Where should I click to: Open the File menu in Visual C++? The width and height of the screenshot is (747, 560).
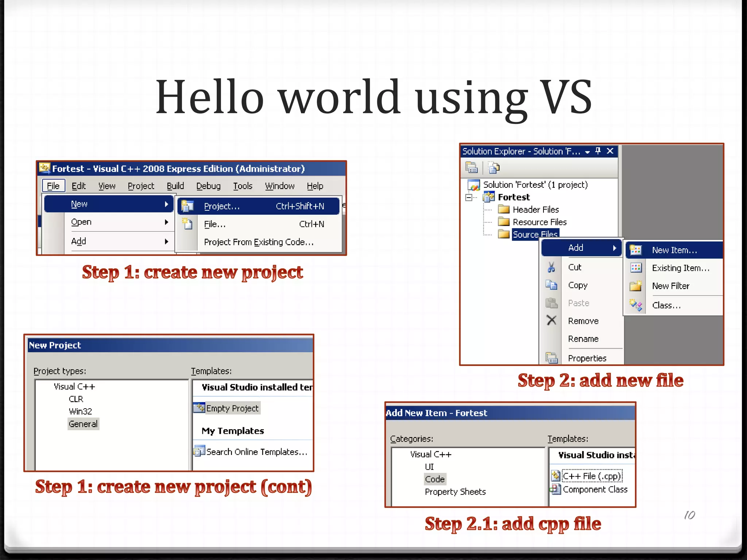tap(53, 186)
